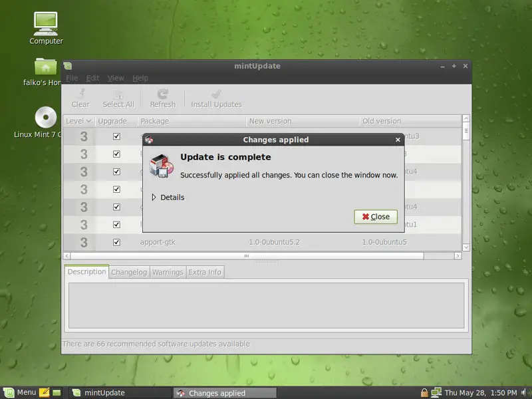This screenshot has height=399, width=532.
Task: Click the horizontal scrollbar thumb of package list
Action: tap(247, 256)
